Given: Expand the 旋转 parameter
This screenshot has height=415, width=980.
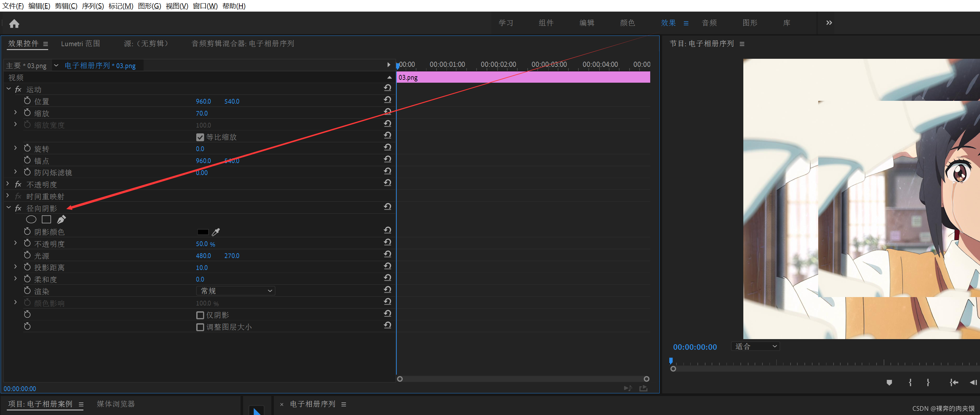Looking at the screenshot, I should point(15,148).
